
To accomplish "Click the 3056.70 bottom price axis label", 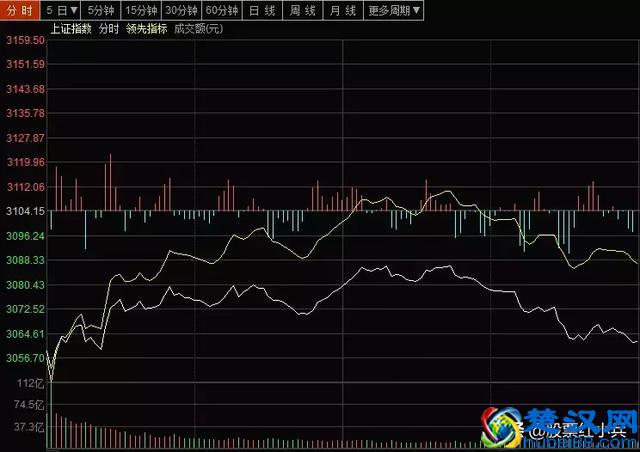I will pyautogui.click(x=24, y=358).
